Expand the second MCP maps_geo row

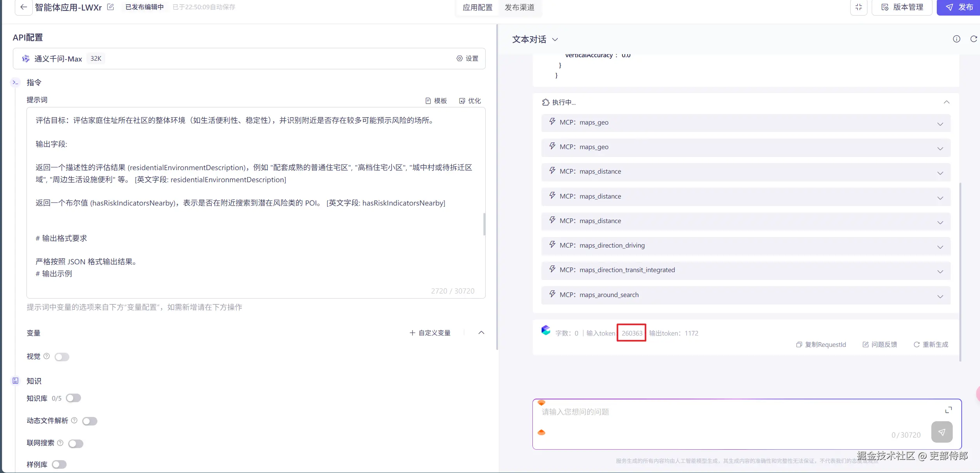click(x=940, y=148)
